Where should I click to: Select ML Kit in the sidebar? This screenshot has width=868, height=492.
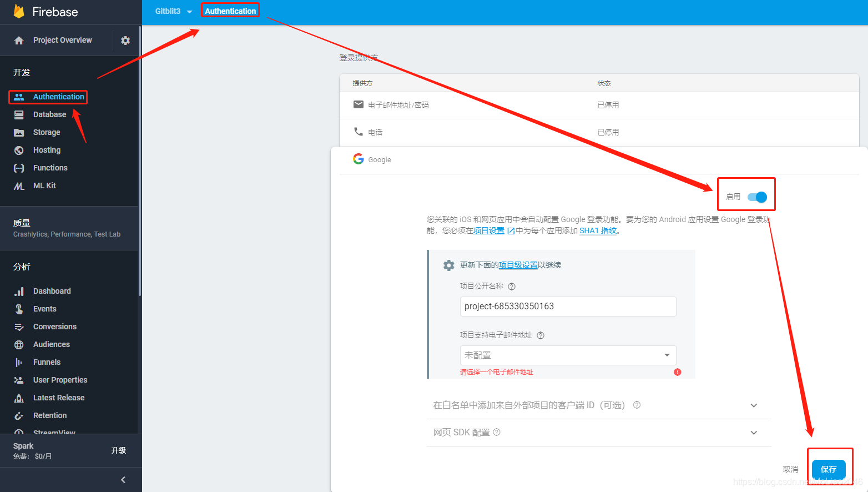coord(44,185)
